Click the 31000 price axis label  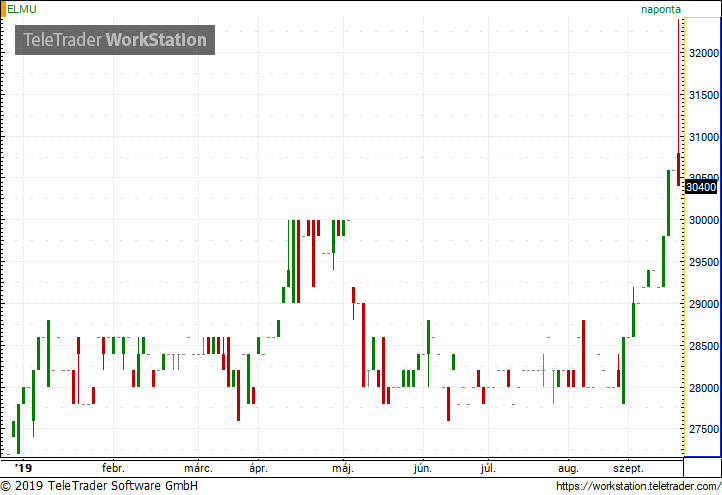tap(704, 137)
